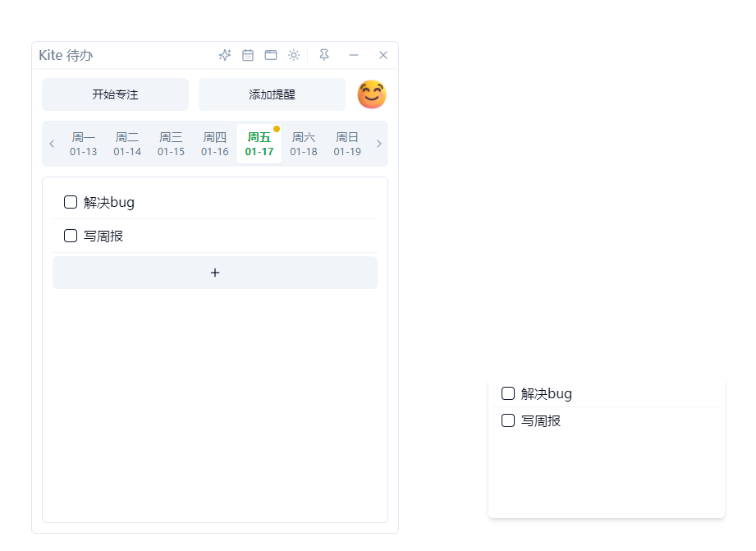Screen dimensions: 756x551
Task: Click the 添加提醒 button
Action: (272, 94)
